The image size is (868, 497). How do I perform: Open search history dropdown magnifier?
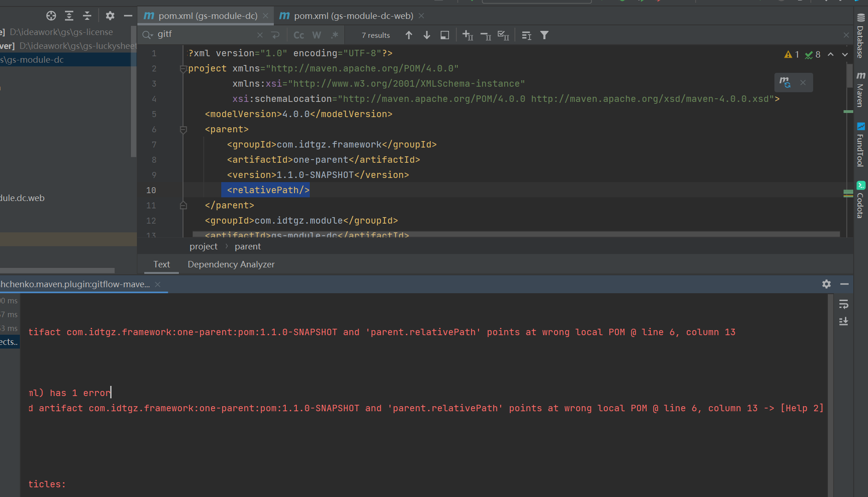(x=148, y=35)
